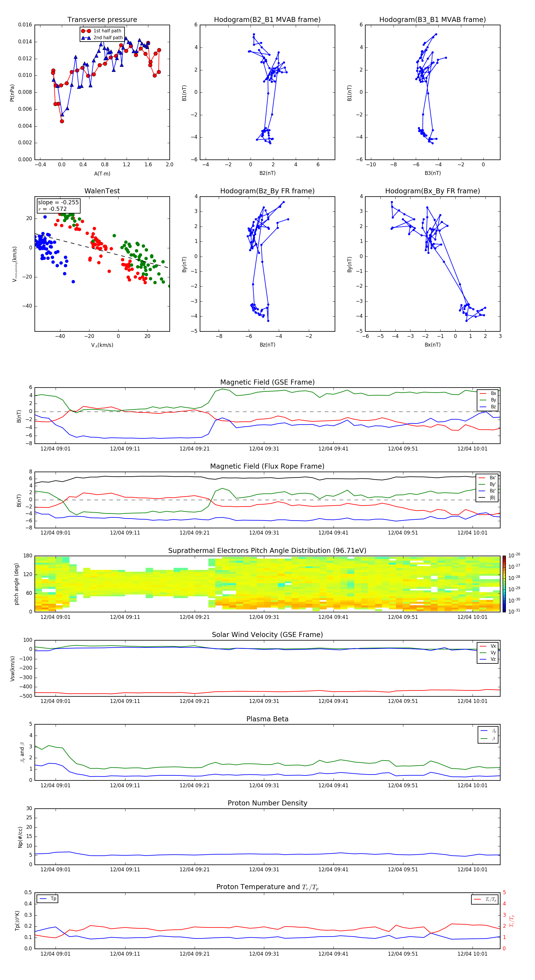Click the "V_A(km/s)" axis label
This screenshot has width=535, height=980.
(102, 345)
